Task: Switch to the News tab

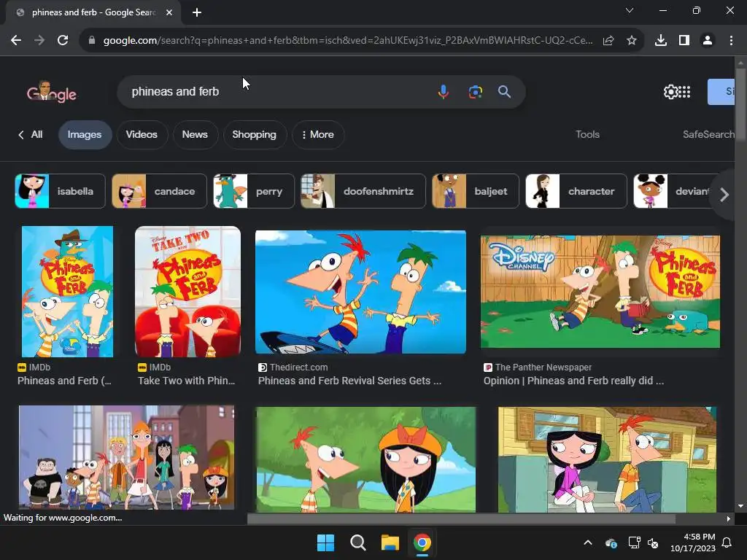Action: (195, 135)
